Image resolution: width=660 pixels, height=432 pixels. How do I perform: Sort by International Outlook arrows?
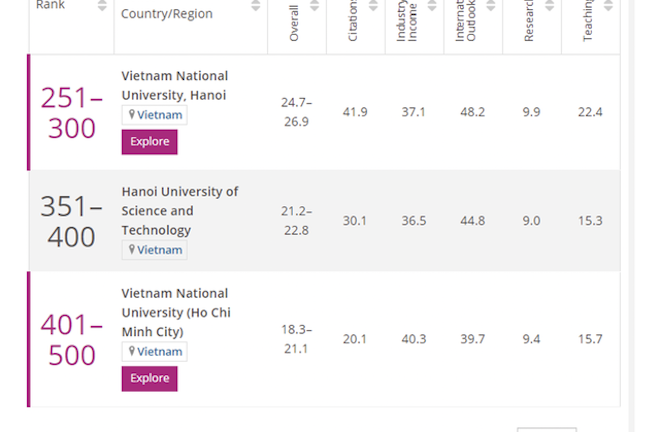(x=491, y=7)
